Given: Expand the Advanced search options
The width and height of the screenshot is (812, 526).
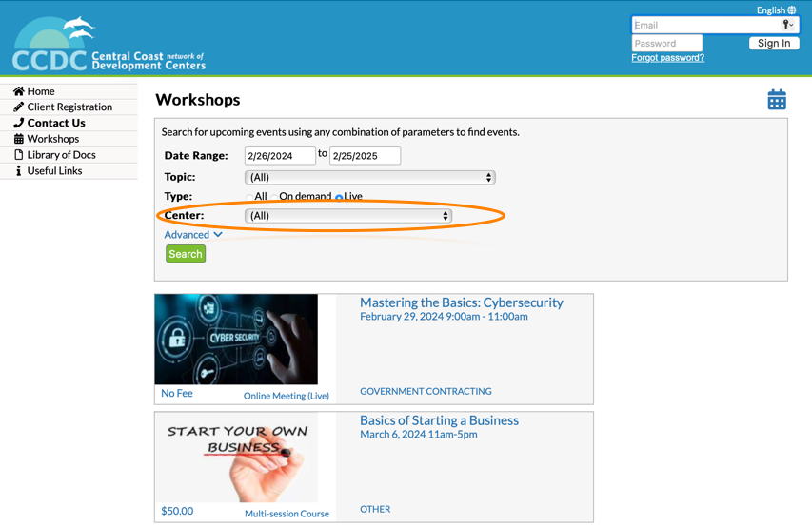Looking at the screenshot, I should (193, 235).
